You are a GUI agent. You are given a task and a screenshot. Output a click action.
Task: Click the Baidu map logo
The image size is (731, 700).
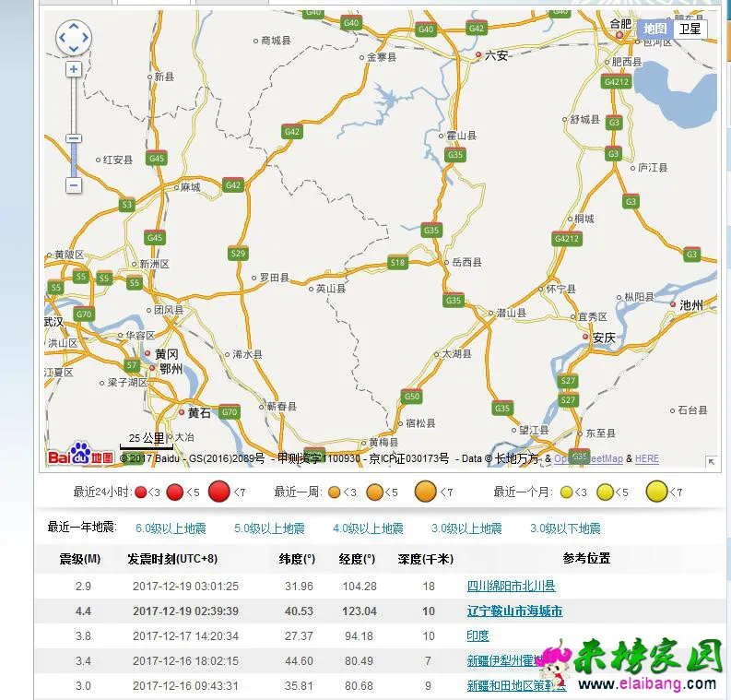(80, 456)
